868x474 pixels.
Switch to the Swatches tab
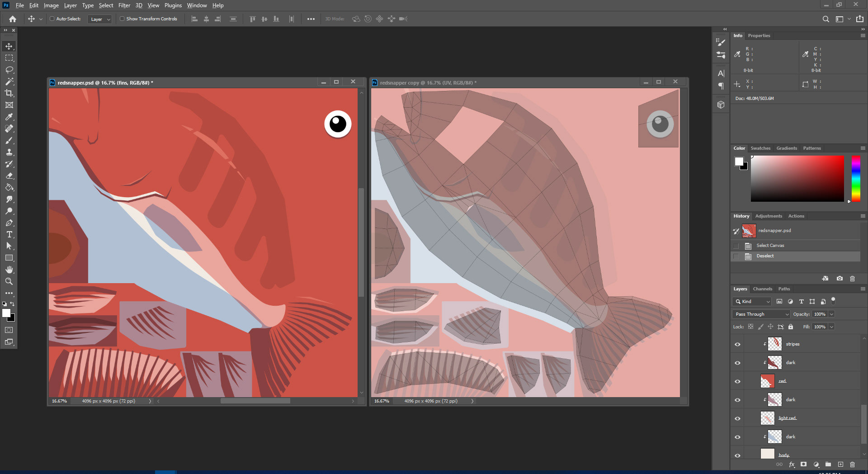point(760,148)
